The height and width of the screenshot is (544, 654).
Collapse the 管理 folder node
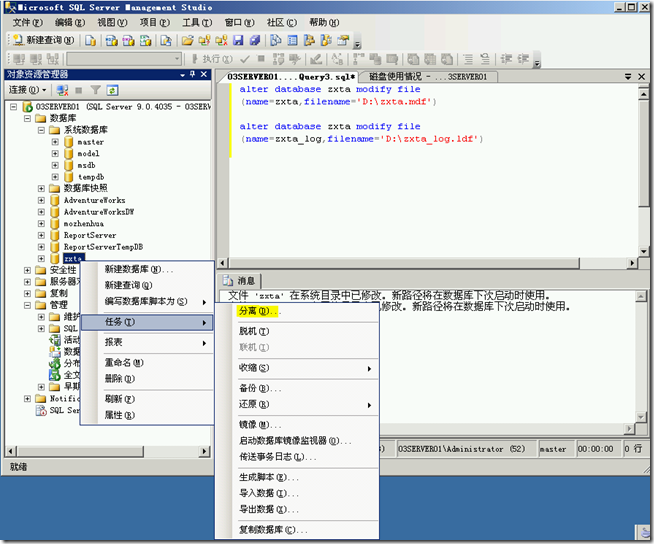pyautogui.click(x=28, y=305)
